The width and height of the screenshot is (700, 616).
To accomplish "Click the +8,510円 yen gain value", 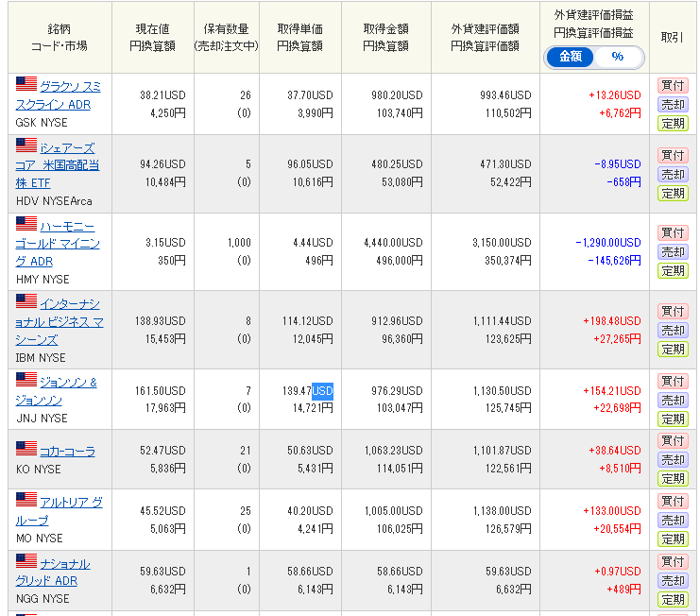I will 620,469.
